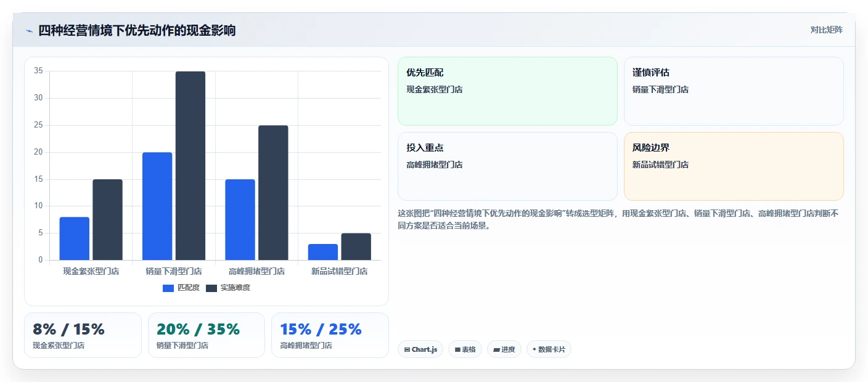Click the 数据卡片 tag
868x382 pixels.
[x=549, y=349]
